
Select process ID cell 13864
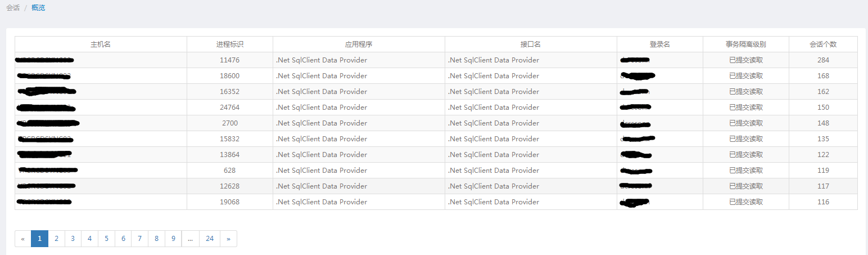230,155
